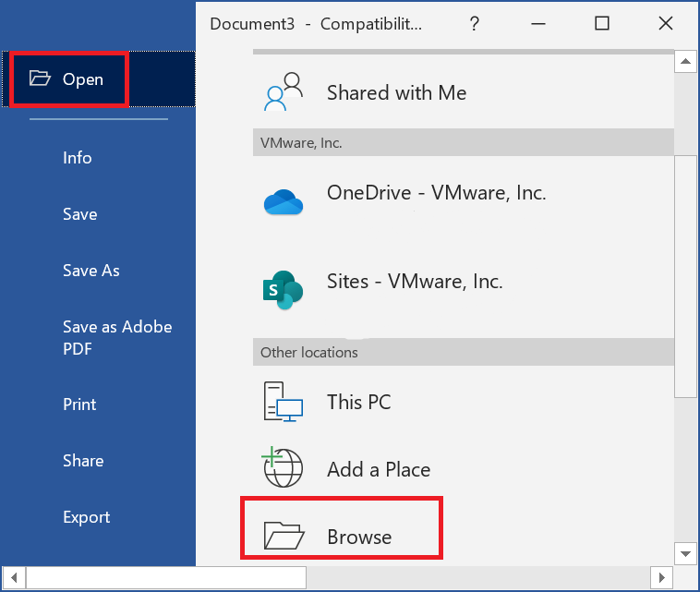Select This PC label
This screenshot has width=700, height=592.
(359, 402)
